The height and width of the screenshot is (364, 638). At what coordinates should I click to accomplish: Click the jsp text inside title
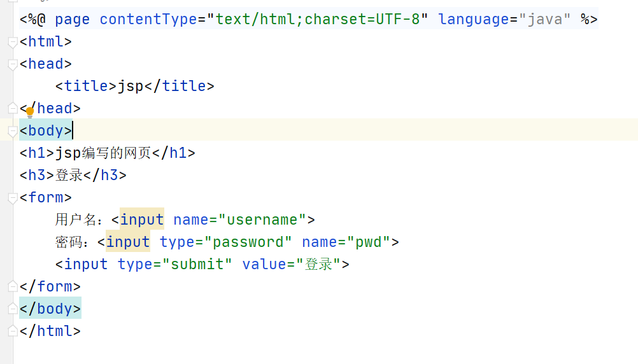131,86
